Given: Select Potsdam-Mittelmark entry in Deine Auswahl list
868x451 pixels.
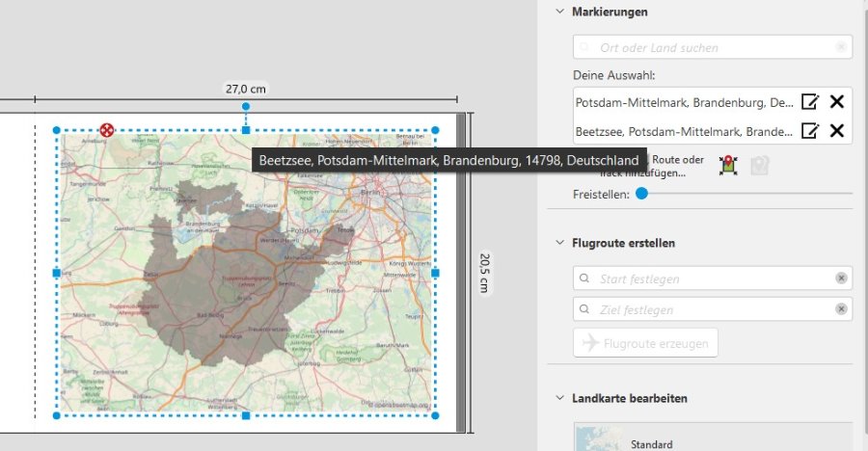Looking at the screenshot, I should click(683, 102).
